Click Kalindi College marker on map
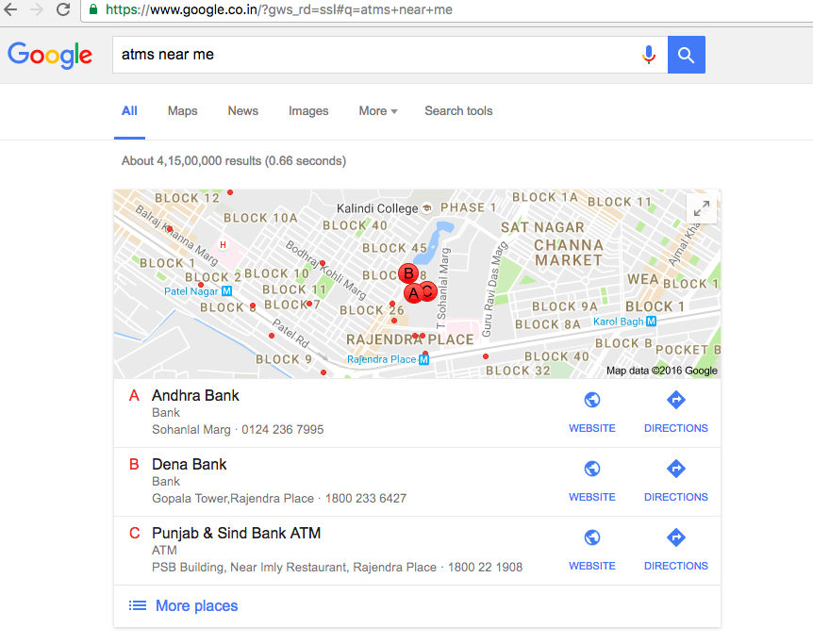813x644 pixels. click(x=426, y=208)
